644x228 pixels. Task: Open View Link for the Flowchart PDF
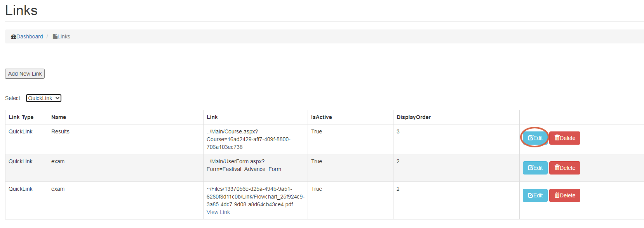tap(218, 212)
